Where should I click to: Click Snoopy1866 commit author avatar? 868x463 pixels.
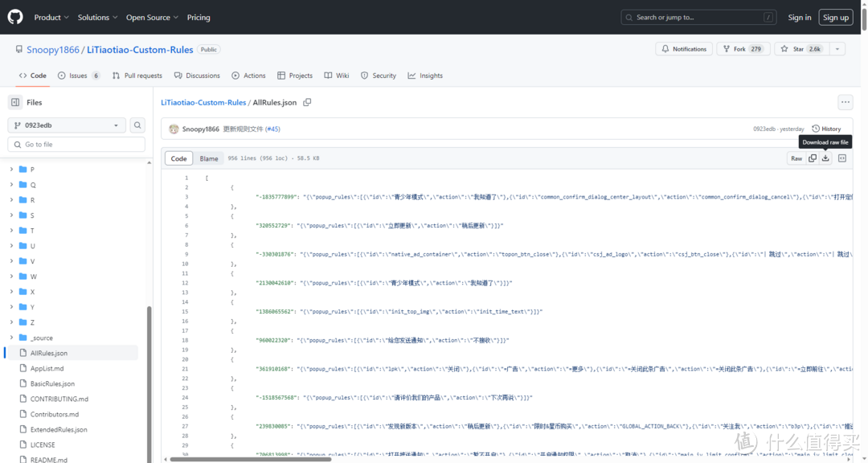(x=174, y=129)
